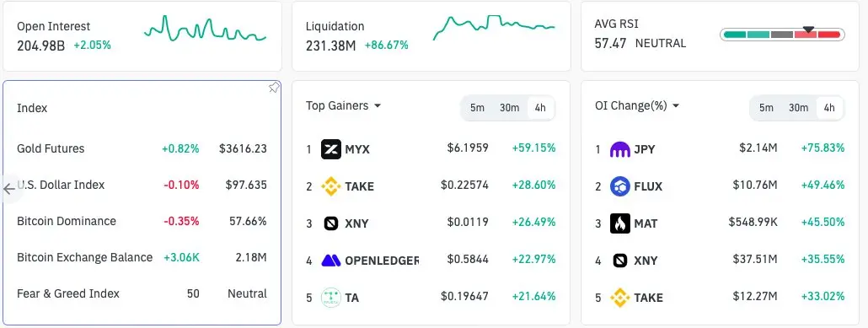Click the left arrow navigation icon
The height and width of the screenshot is (328, 868).
click(x=9, y=189)
